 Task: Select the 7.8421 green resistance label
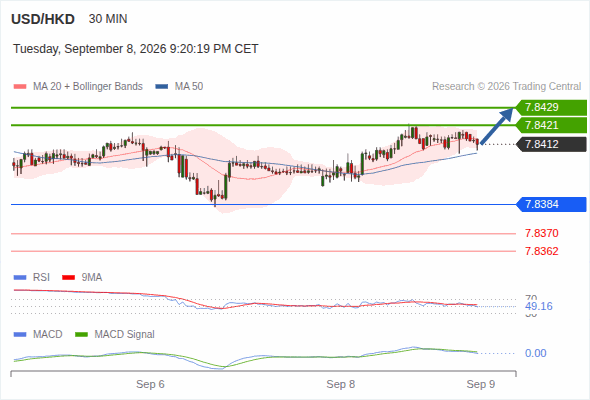point(551,125)
